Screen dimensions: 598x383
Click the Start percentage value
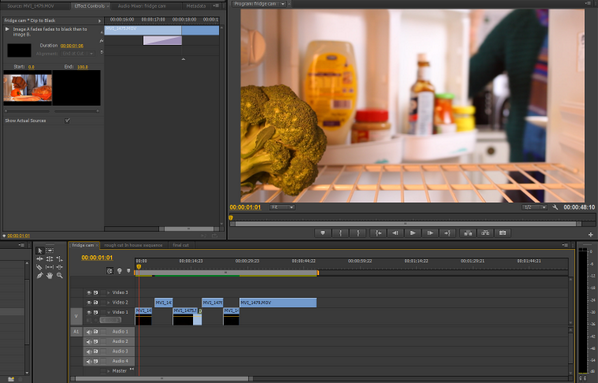(31, 67)
